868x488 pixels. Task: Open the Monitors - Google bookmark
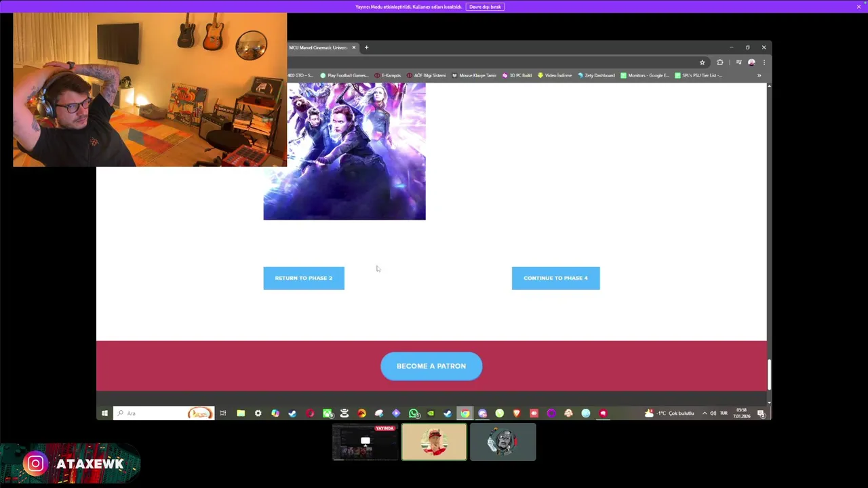click(645, 75)
